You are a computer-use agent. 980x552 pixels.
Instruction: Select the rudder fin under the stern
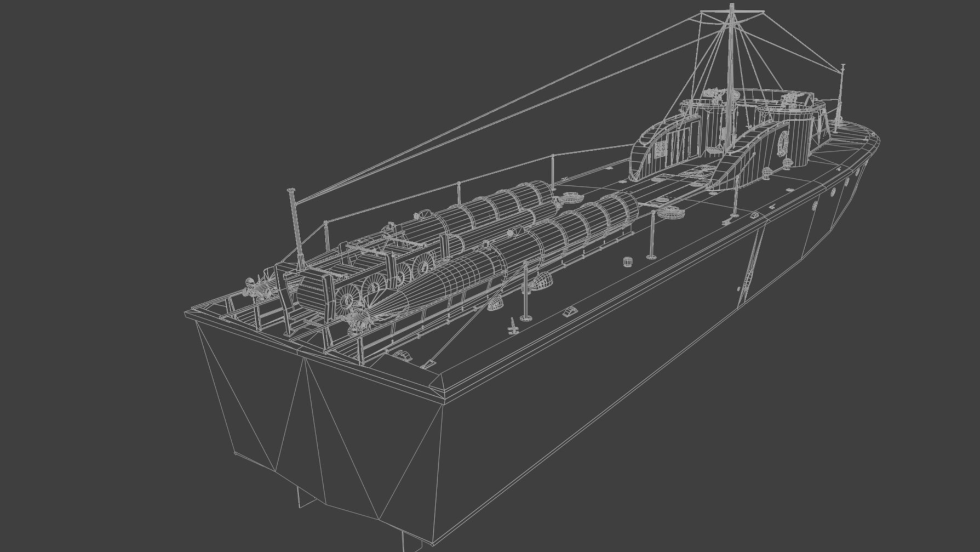(x=306, y=497)
